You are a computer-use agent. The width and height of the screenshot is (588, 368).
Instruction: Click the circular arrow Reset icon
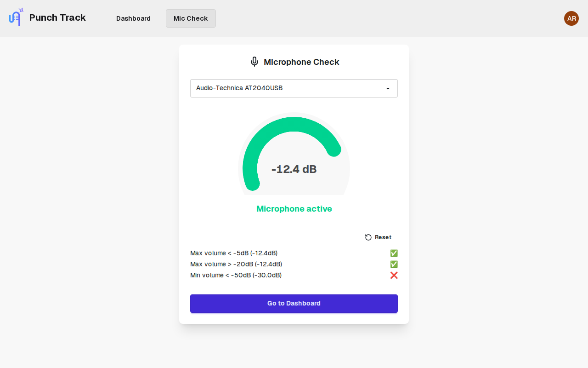coord(368,237)
